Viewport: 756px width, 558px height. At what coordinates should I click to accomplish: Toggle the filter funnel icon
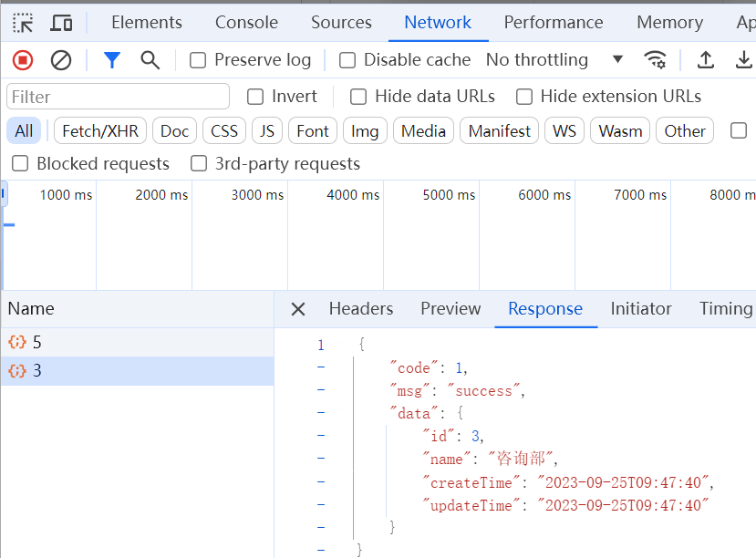point(112,60)
